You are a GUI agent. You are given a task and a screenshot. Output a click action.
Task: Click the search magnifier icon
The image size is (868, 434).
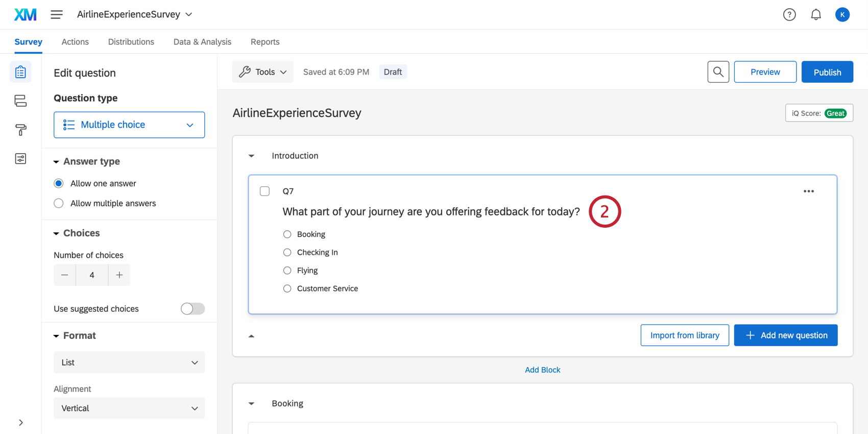[718, 72]
